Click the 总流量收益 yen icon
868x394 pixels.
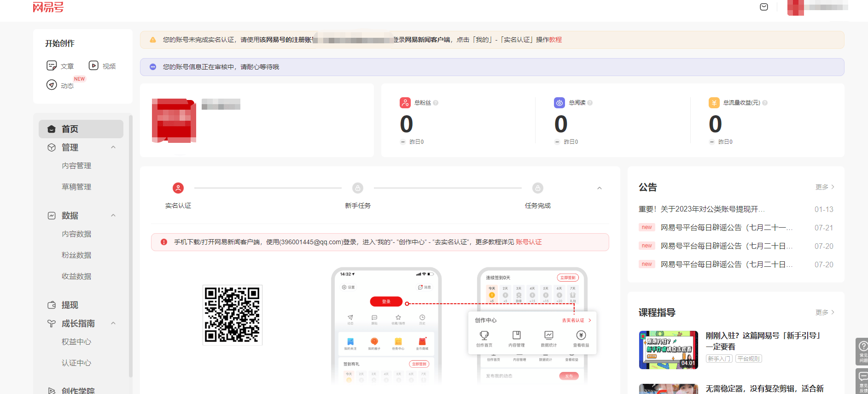714,103
